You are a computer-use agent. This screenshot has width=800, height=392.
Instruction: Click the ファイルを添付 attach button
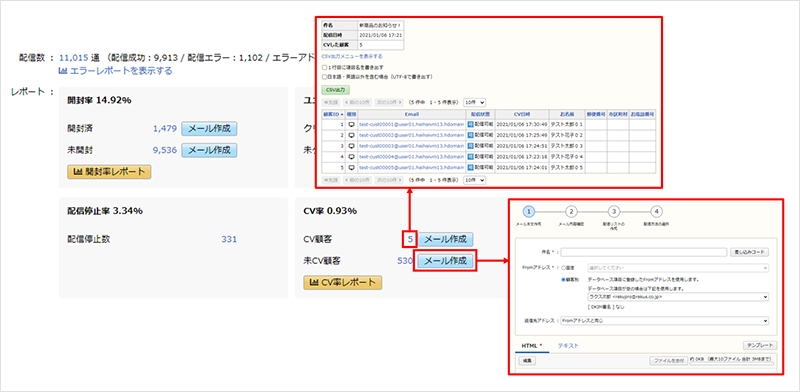click(669, 361)
